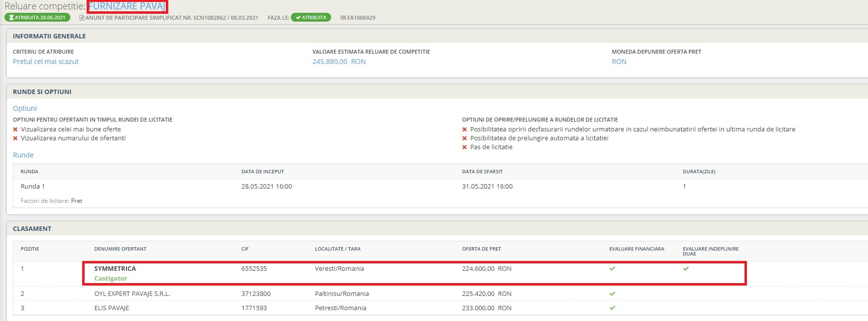Click the red X beside Vizualizarea celei mai bune oferte
Viewport: 868px width, 321px height.
15,129
